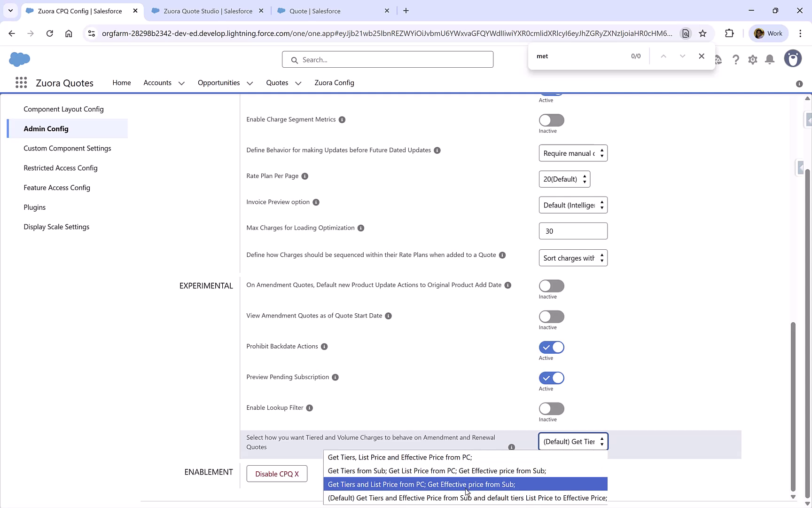The width and height of the screenshot is (812, 508).
Task: Disable the Prohibit Backdate Actions toggle
Action: coord(551,347)
